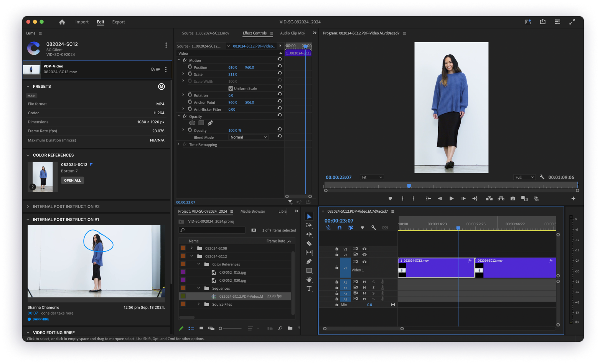Toggle timeline Snap magnet icon
Image resolution: width=600 pixels, height=364 pixels.
[x=340, y=228]
